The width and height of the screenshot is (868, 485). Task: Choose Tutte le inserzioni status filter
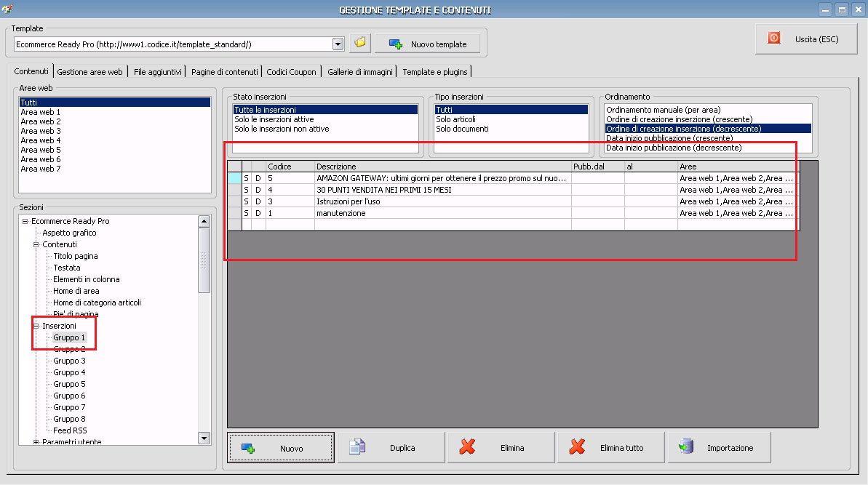pyautogui.click(x=325, y=110)
